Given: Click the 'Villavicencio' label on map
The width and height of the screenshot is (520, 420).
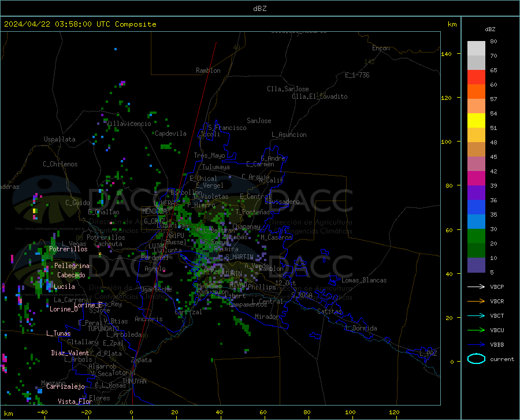Looking at the screenshot, I should point(129,124).
